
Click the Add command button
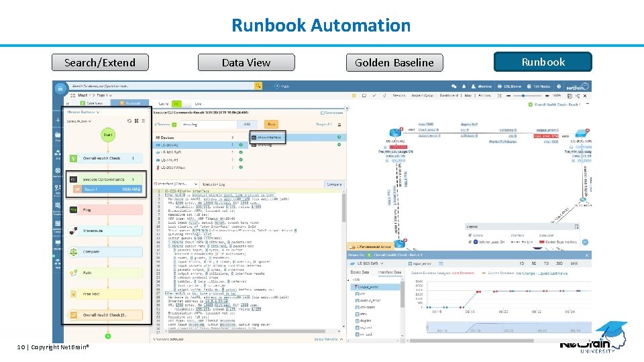[x=247, y=124]
